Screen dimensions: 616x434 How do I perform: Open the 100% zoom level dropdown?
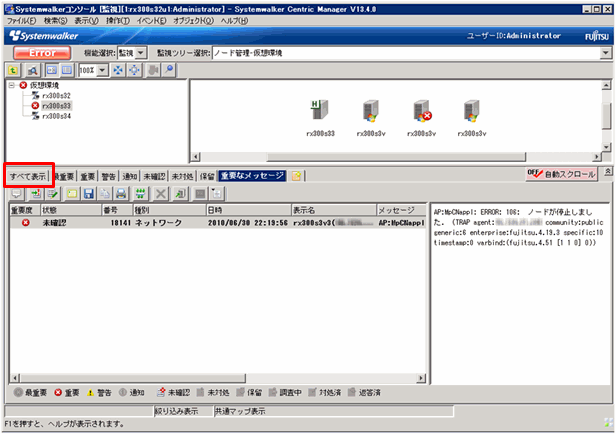[x=102, y=70]
